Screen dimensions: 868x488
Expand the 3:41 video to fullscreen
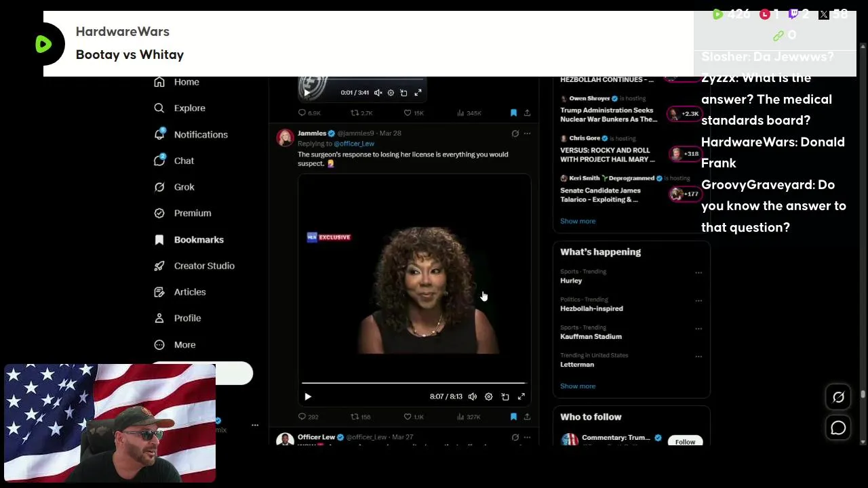(418, 93)
